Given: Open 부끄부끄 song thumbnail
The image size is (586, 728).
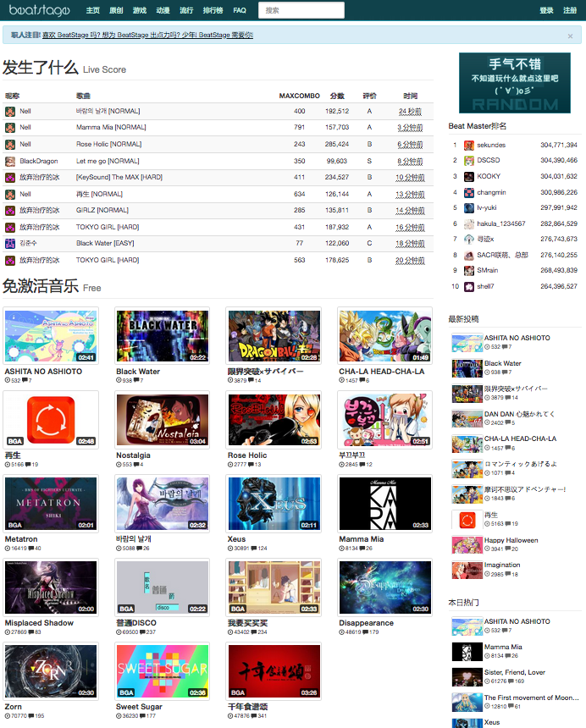Looking at the screenshot, I should click(385, 420).
